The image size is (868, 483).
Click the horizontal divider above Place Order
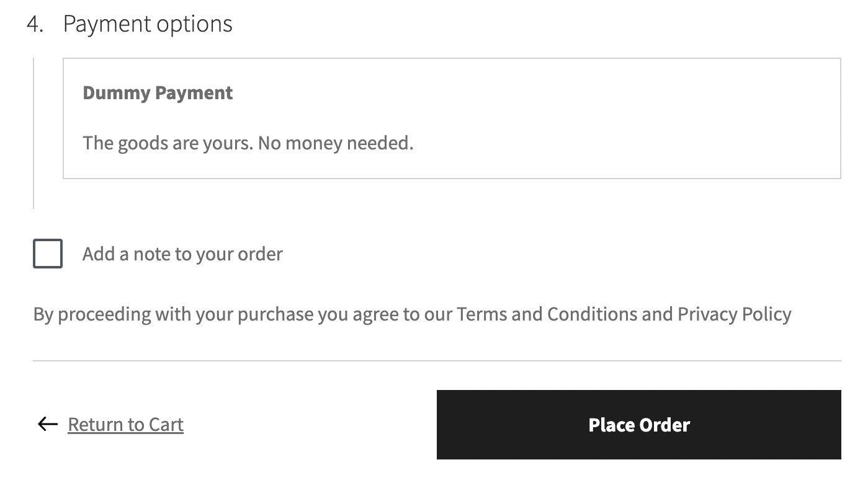pyautogui.click(x=437, y=360)
